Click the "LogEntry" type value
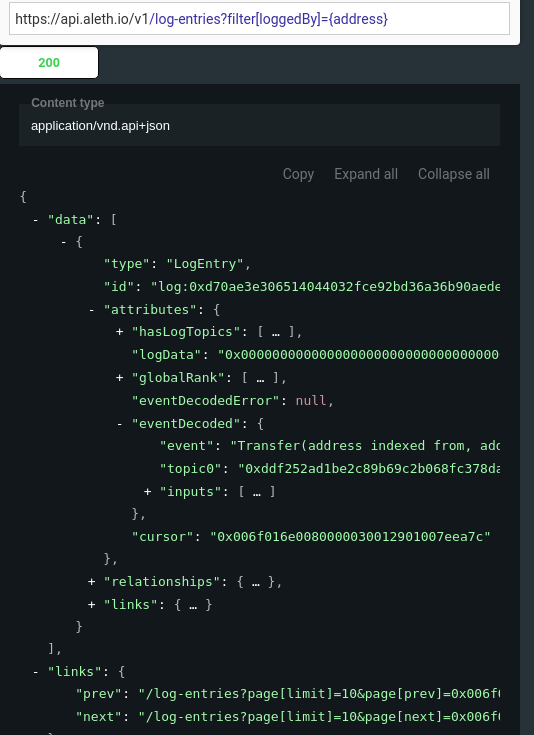This screenshot has height=735, width=534. (205, 264)
